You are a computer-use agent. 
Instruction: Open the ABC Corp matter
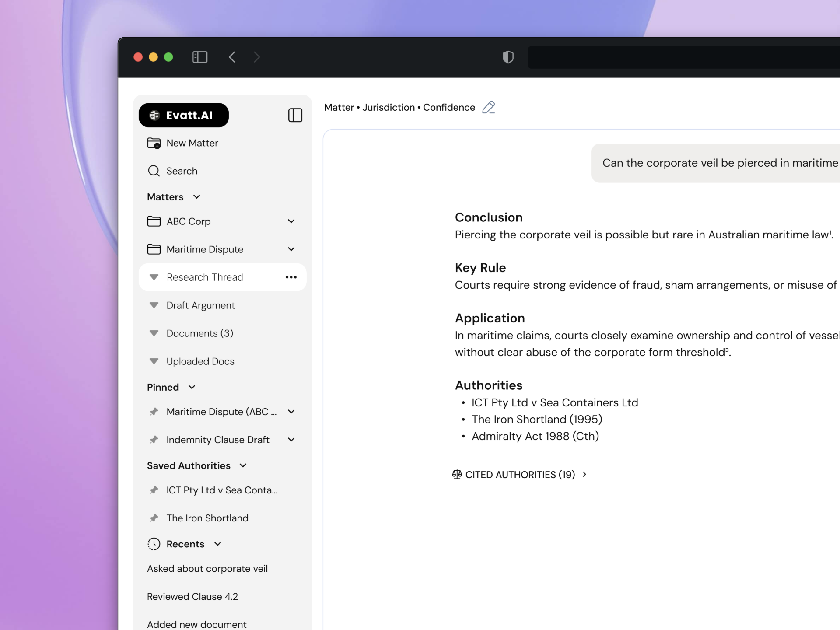coord(189,221)
